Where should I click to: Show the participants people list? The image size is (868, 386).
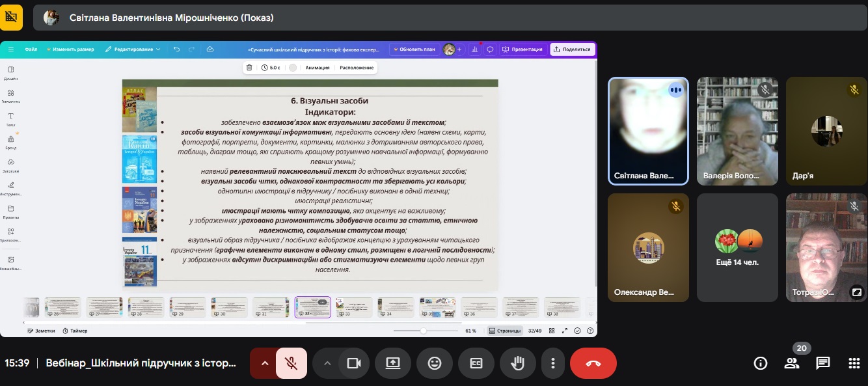click(x=792, y=363)
